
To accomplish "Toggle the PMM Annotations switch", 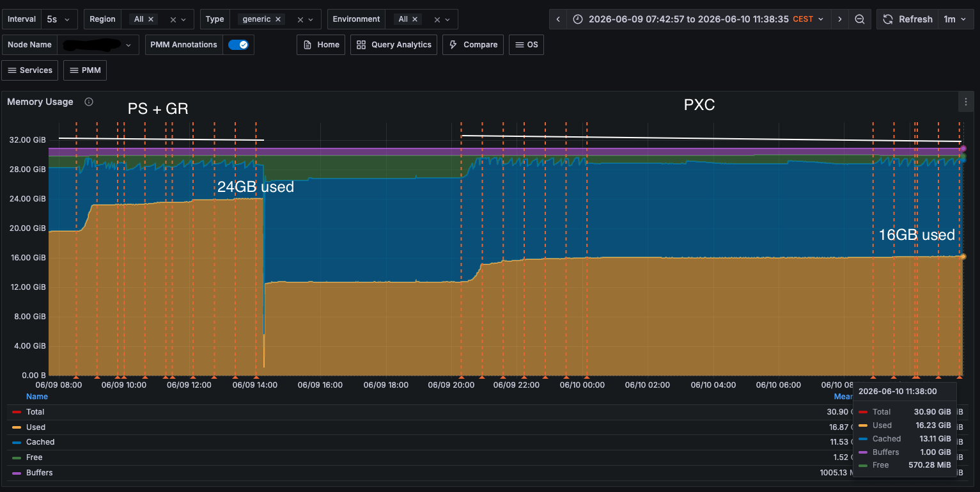I will coord(238,45).
